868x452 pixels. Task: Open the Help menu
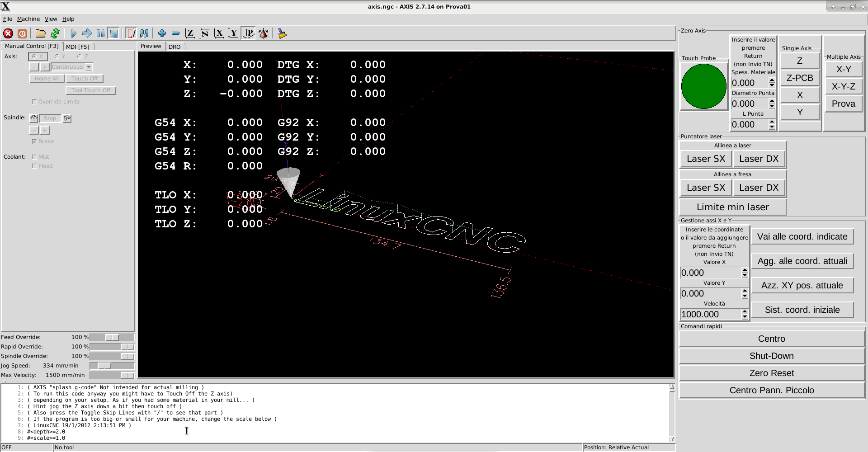(x=68, y=19)
